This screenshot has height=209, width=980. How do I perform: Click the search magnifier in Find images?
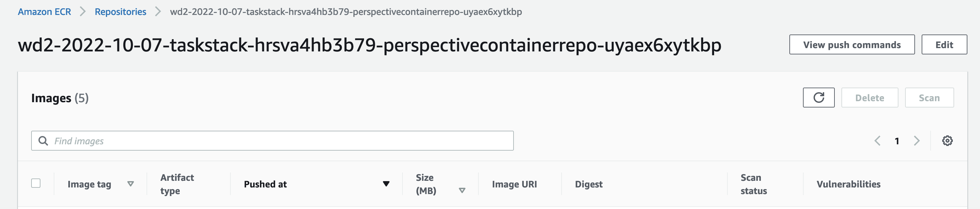43,140
